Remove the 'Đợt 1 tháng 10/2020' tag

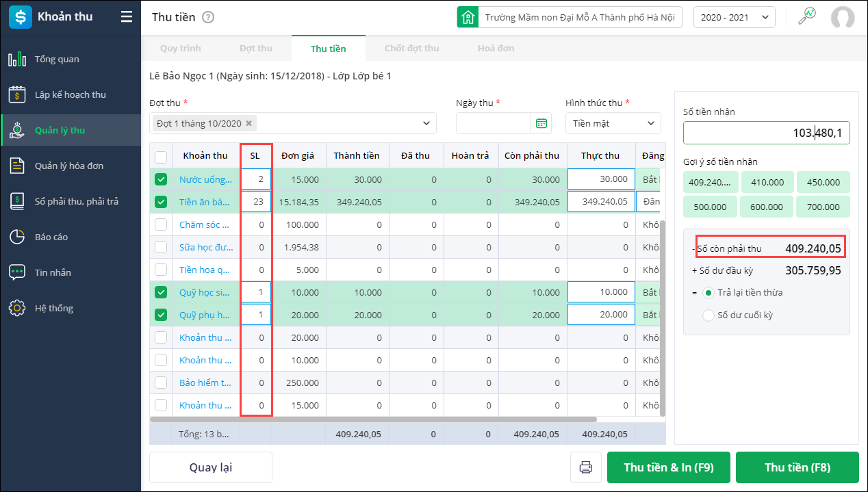pos(249,124)
